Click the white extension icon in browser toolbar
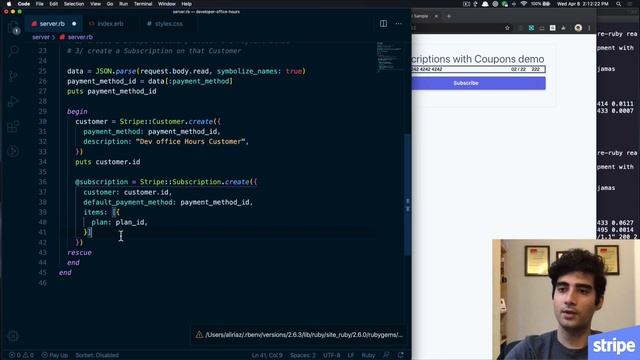 [553, 28]
